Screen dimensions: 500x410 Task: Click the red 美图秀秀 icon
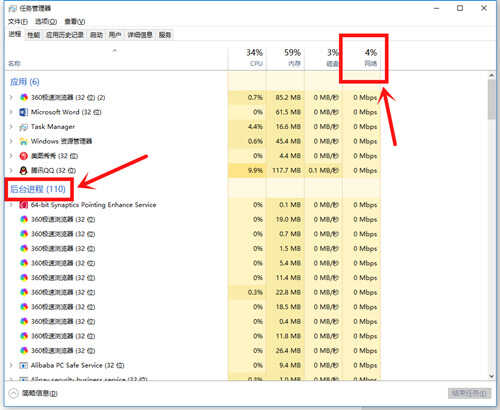click(24, 156)
